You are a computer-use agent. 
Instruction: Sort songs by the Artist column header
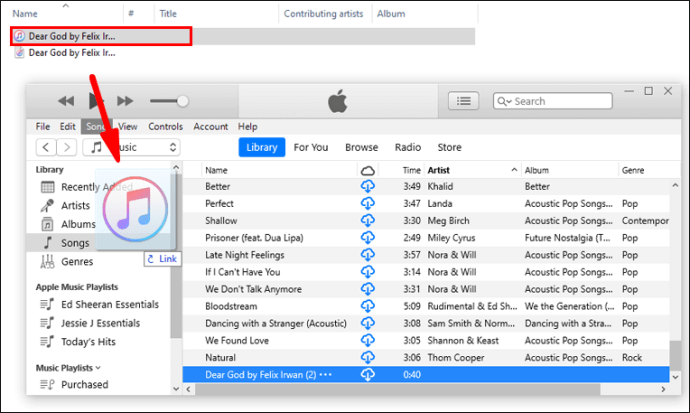439,170
